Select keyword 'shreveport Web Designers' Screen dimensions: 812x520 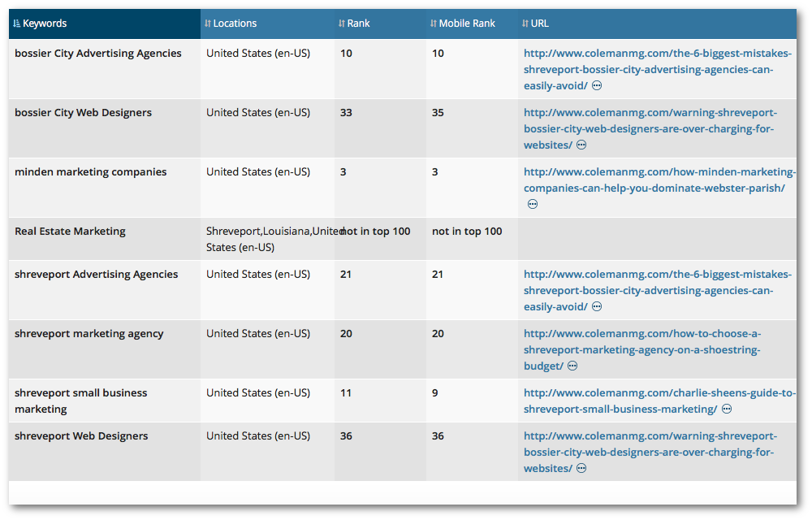coord(81,436)
